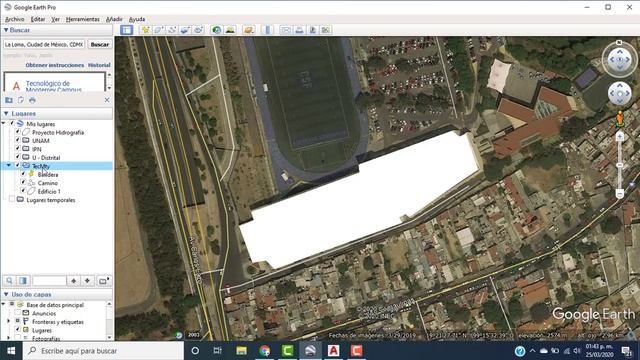Move item up with up arrow
640x360 pixels.
[x=73, y=281]
